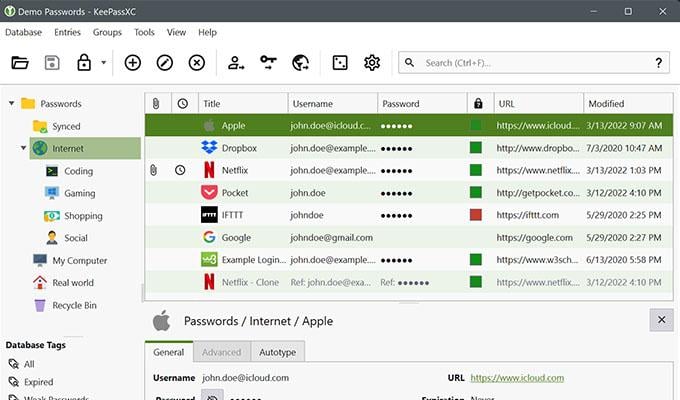Copy URL to clipboard globe icon
Viewport: 680px width, 400px height.
[x=301, y=63]
